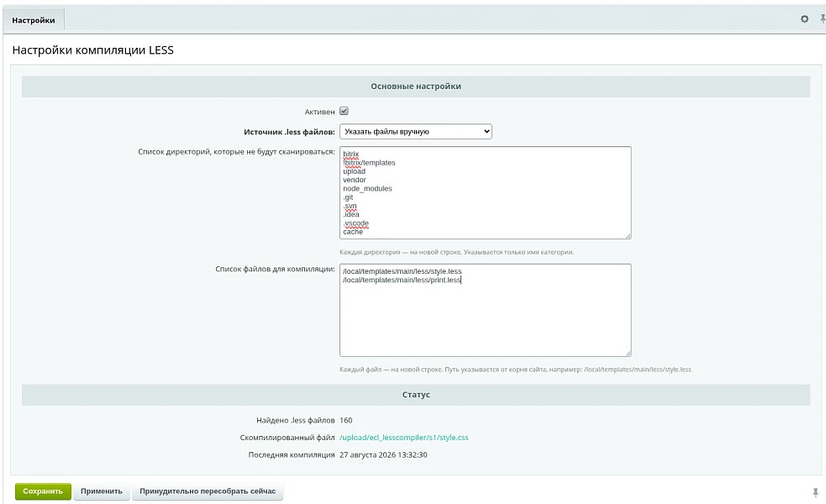Viewport: 826px width, 504px height.
Task: Click the hint Каждая директория — на новой строке
Action: coord(457,252)
